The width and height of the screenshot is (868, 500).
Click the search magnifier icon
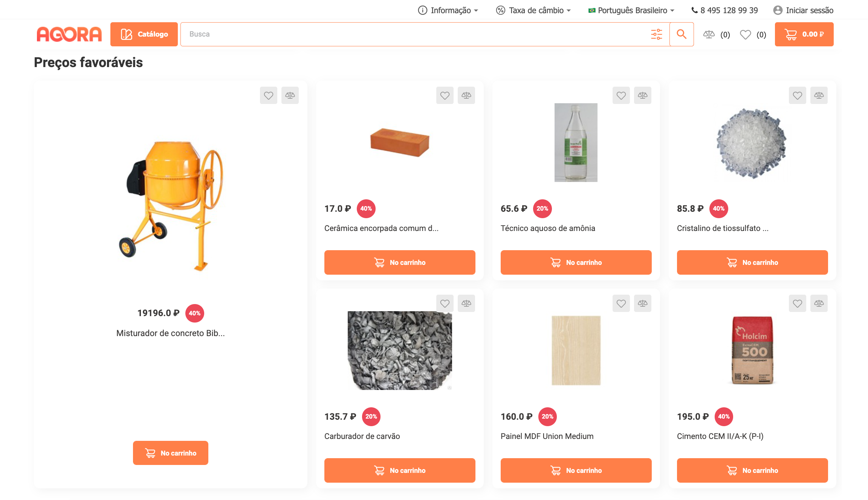click(681, 34)
